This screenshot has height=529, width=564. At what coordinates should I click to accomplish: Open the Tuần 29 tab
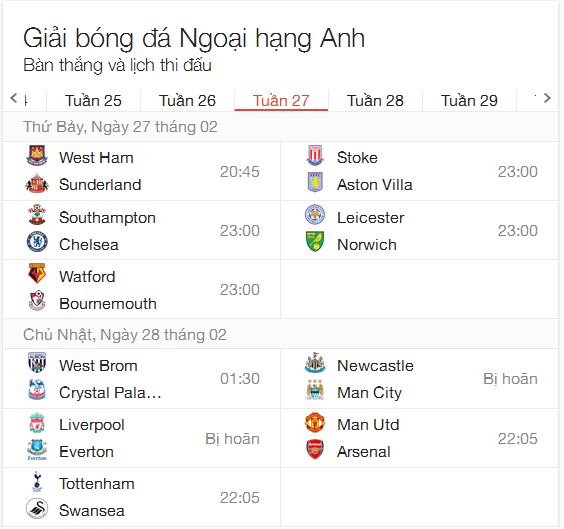[x=469, y=101]
